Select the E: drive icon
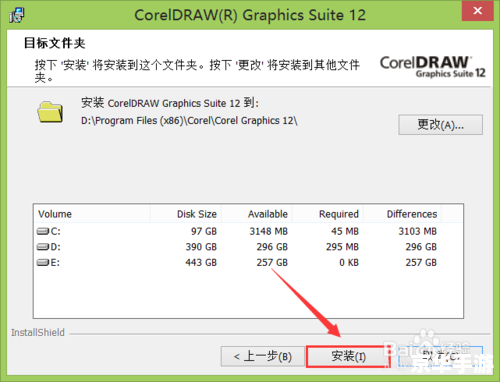The width and height of the screenshot is (500, 382). click(43, 262)
